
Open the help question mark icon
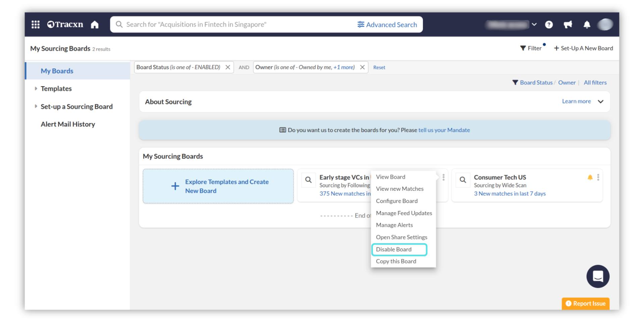click(x=549, y=24)
